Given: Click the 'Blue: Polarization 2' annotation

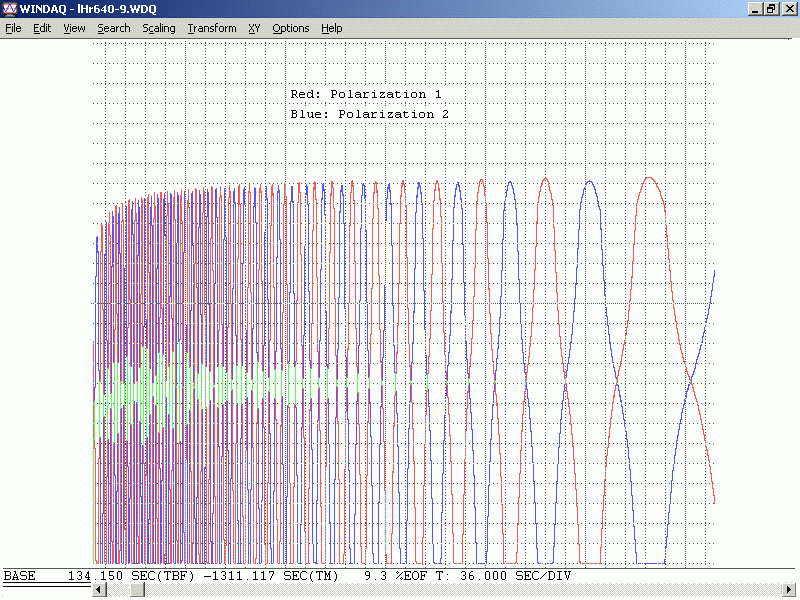Looking at the screenshot, I should [370, 114].
